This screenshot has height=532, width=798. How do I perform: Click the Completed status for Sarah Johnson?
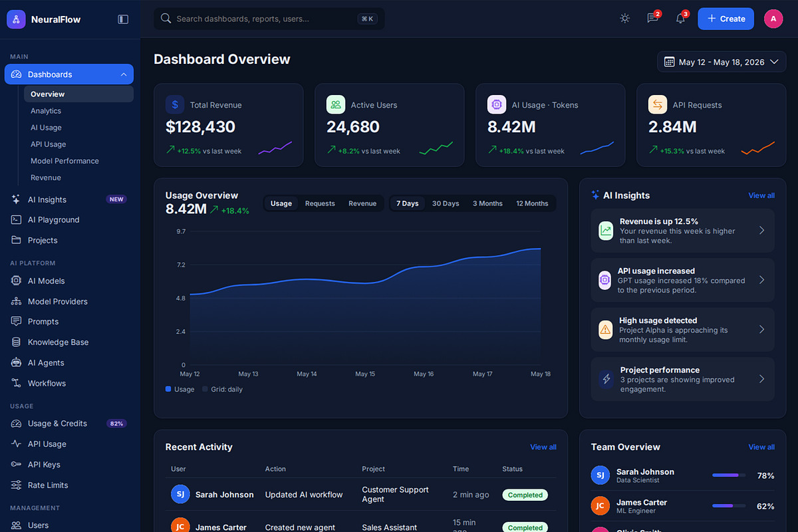click(x=525, y=495)
